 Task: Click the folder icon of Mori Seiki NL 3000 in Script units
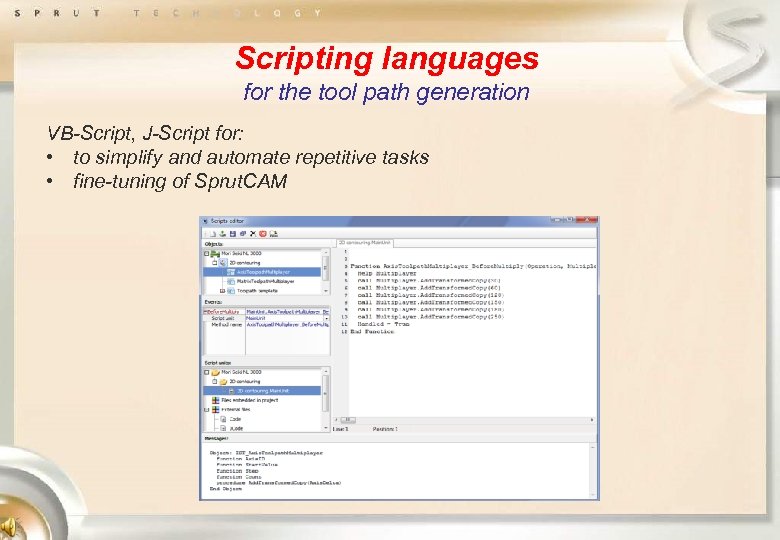(x=215, y=372)
